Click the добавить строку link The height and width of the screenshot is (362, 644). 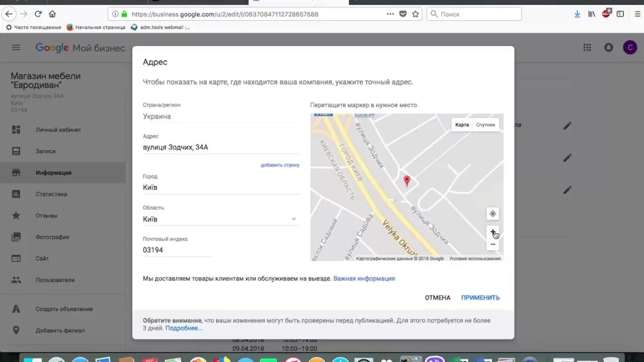[280, 165]
